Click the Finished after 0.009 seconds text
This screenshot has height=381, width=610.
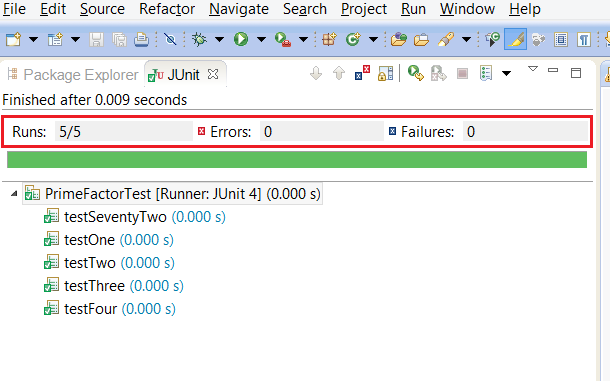pos(95,100)
